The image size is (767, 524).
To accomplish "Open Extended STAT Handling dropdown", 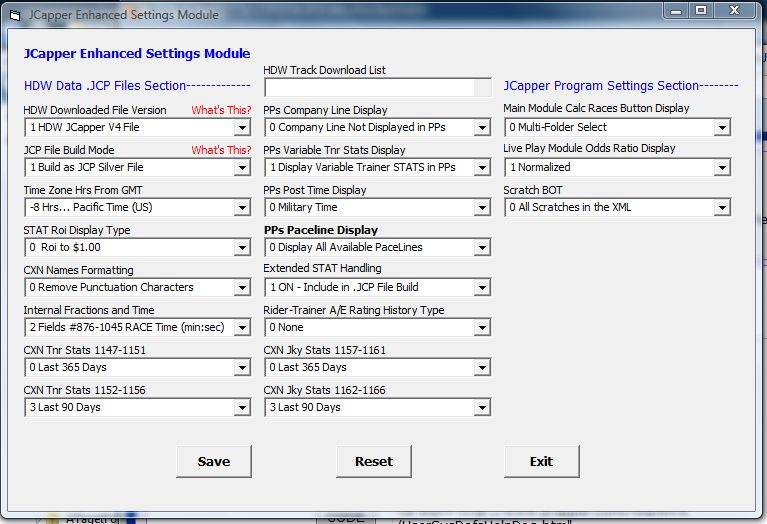I will tap(482, 288).
